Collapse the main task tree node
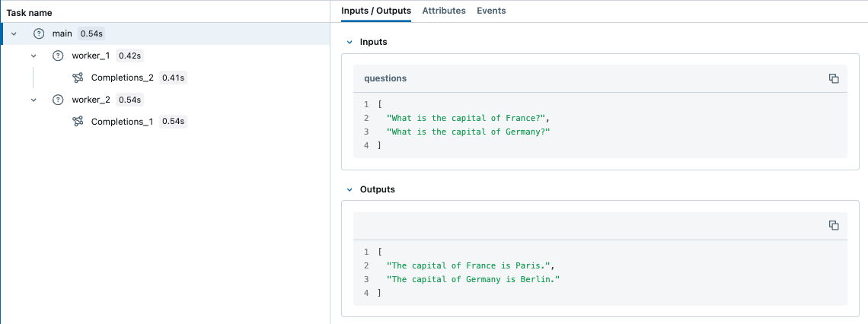Screen dimensions: 868x324 pyautogui.click(x=14, y=34)
